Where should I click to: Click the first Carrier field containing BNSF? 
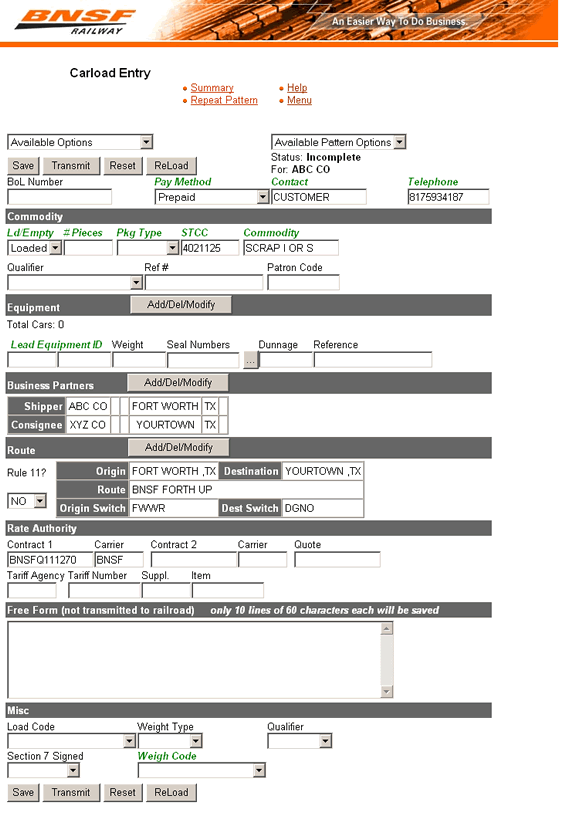pyautogui.click(x=119, y=560)
